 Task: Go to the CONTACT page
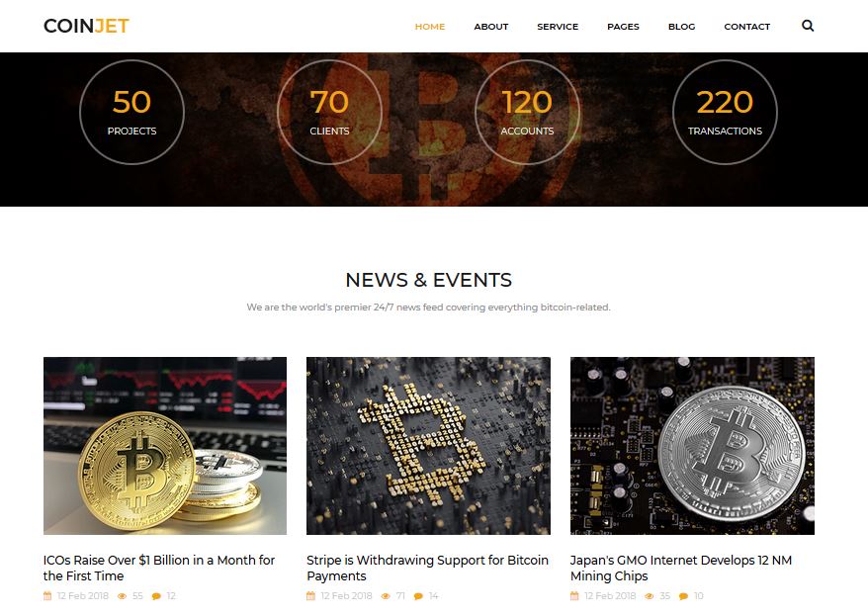[x=746, y=27]
